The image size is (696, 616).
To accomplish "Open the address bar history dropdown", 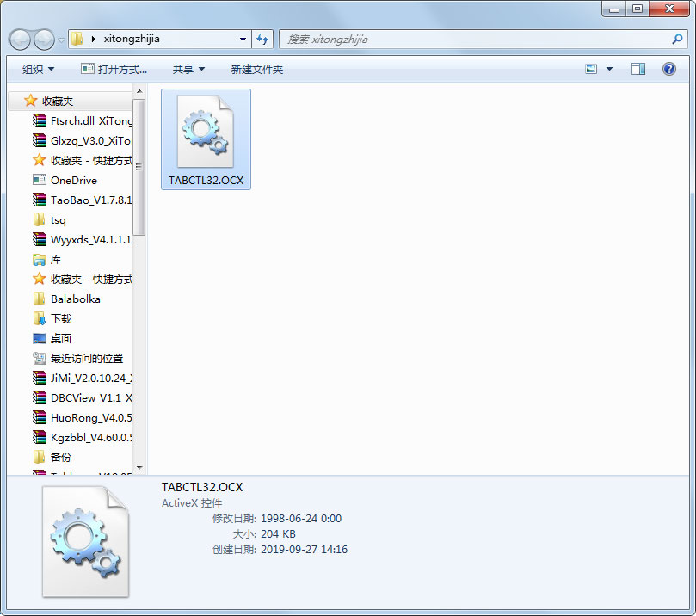I will (242, 39).
